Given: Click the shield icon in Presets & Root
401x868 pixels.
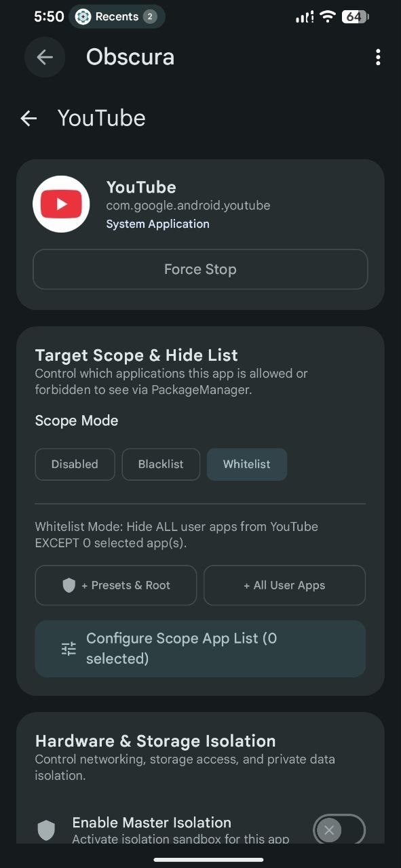Looking at the screenshot, I should pyautogui.click(x=69, y=585).
